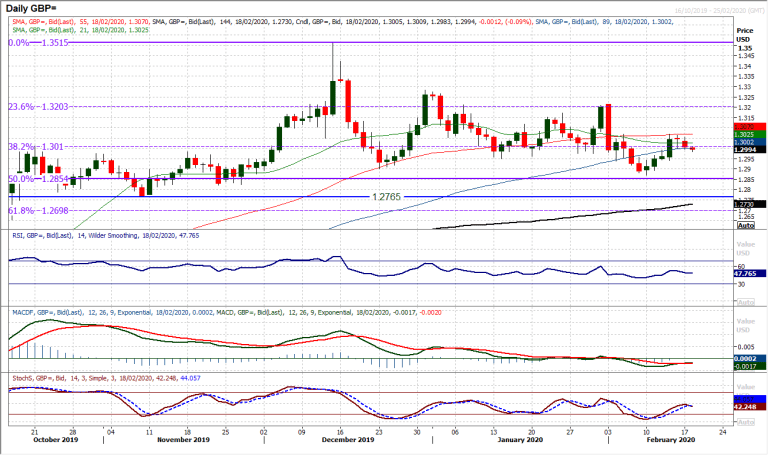The width and height of the screenshot is (768, 455).
Task: Click the 1.2765 horizontal line label
Action: coord(386,197)
